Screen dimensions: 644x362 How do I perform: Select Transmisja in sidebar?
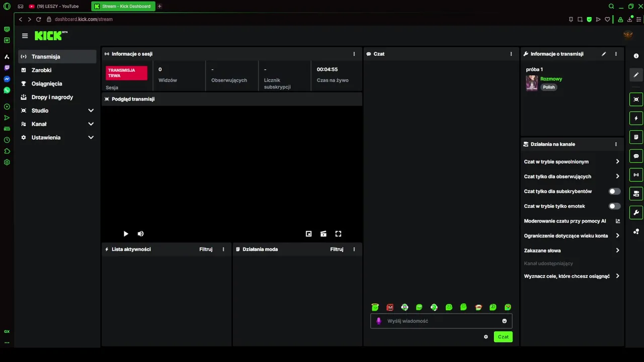pyautogui.click(x=57, y=57)
